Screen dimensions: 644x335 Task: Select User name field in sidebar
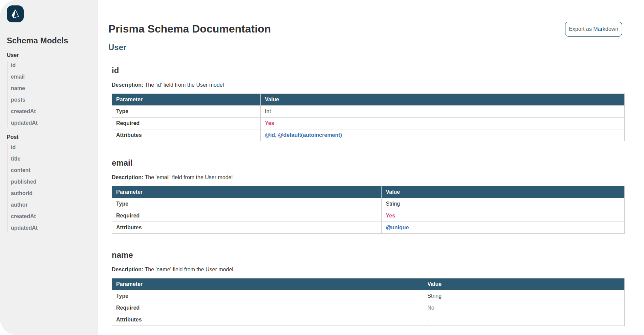pyautogui.click(x=18, y=88)
